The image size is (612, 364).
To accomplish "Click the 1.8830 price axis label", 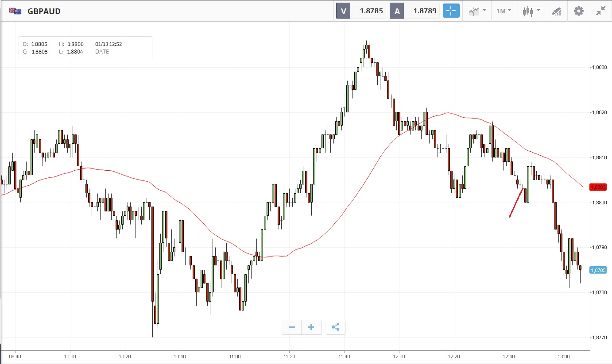I will pos(599,67).
